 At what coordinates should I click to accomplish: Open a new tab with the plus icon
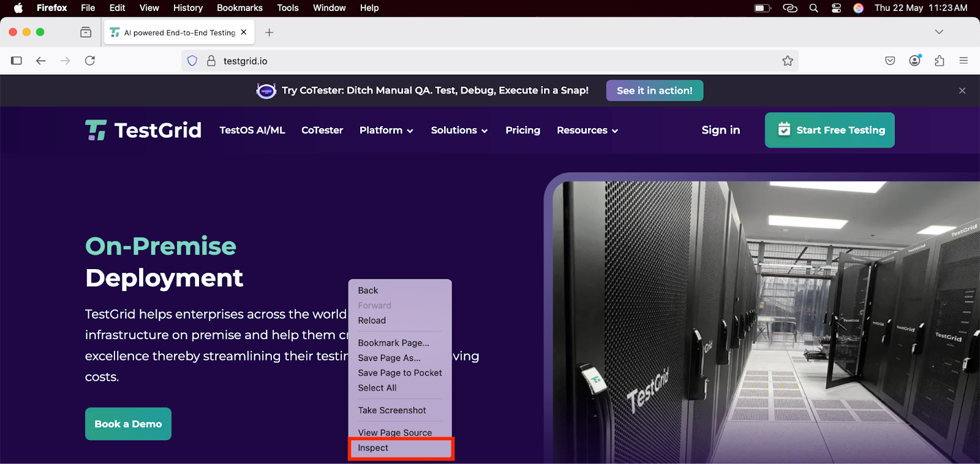(269, 32)
